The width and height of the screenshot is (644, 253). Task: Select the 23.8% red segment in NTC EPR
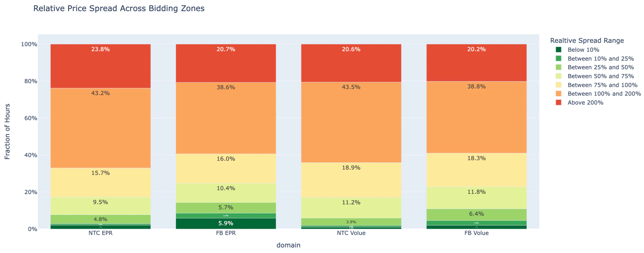point(100,66)
